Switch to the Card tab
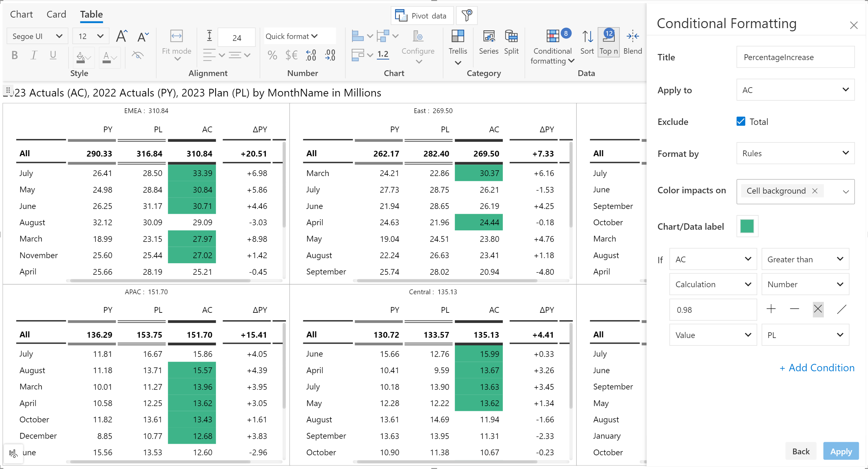Viewport: 868px width, 469px height. point(56,14)
